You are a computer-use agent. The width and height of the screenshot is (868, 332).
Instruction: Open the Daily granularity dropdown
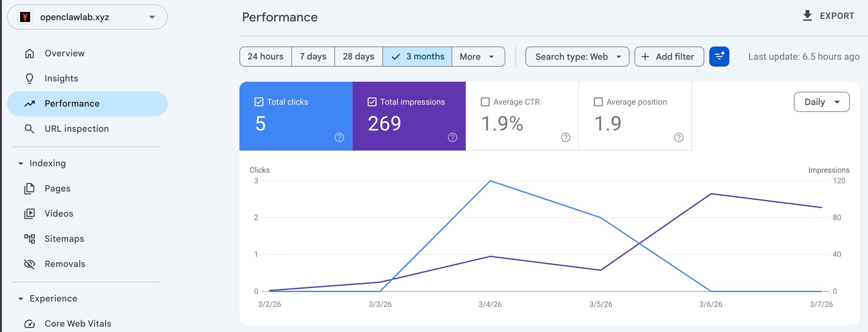pos(821,102)
